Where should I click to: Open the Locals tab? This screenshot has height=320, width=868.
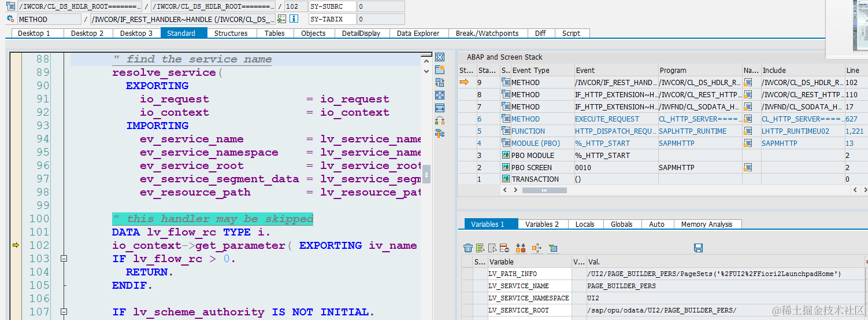(585, 224)
